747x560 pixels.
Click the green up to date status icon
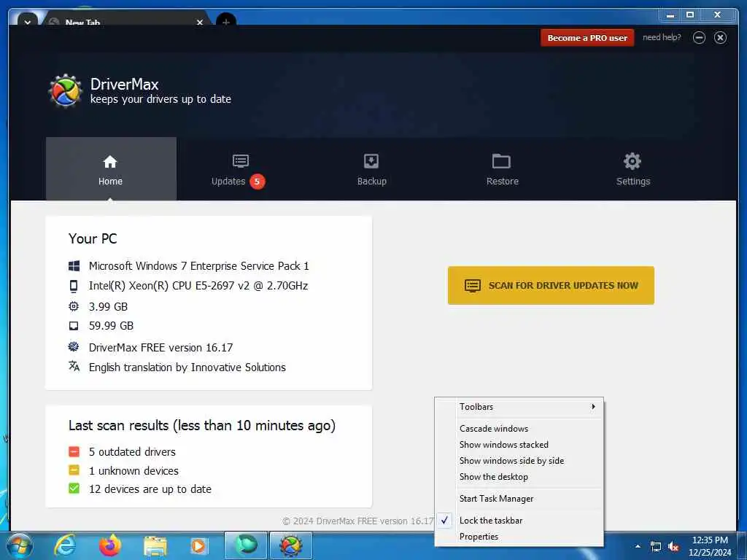pos(74,489)
